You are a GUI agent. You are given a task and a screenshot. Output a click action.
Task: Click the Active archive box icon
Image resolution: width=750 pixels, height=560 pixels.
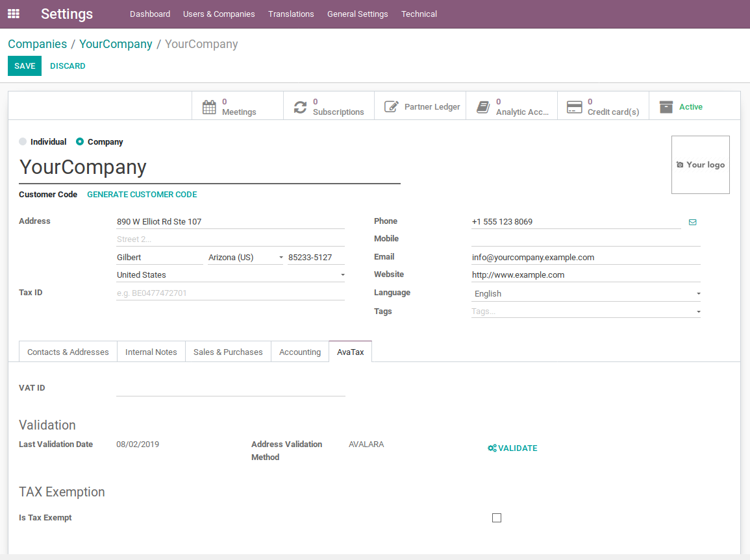pos(666,107)
